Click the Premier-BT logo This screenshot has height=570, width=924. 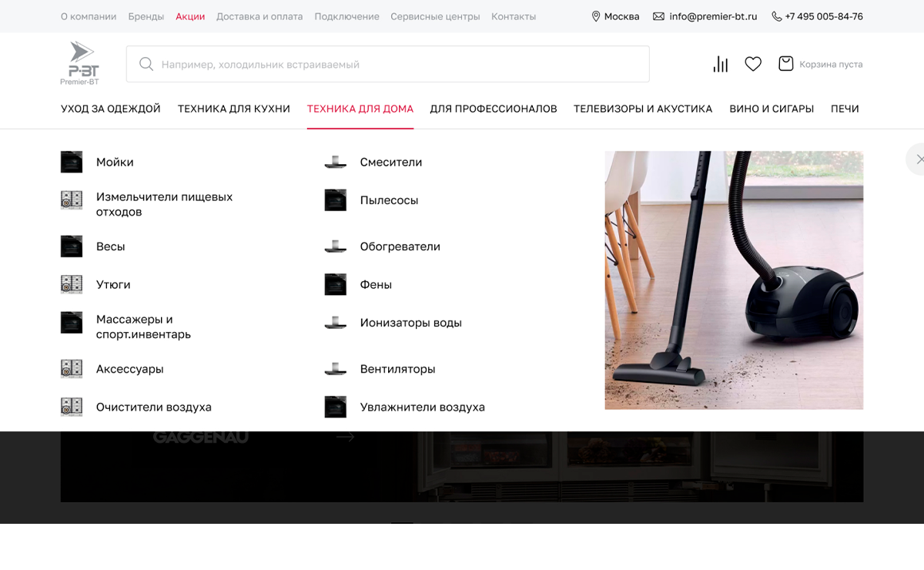coord(80,63)
